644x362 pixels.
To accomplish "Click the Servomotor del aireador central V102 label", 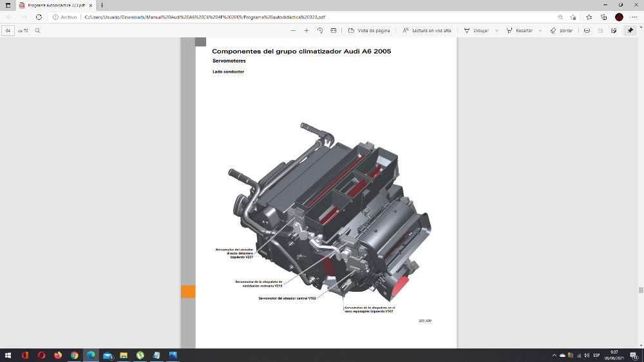I will (x=287, y=298).
